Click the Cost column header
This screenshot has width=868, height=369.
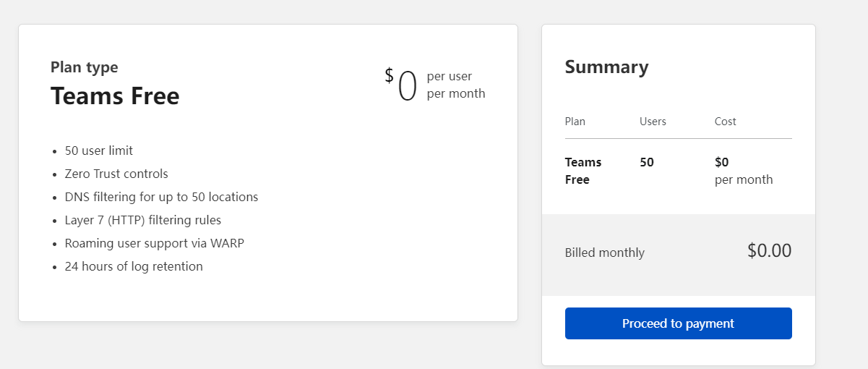(x=725, y=122)
